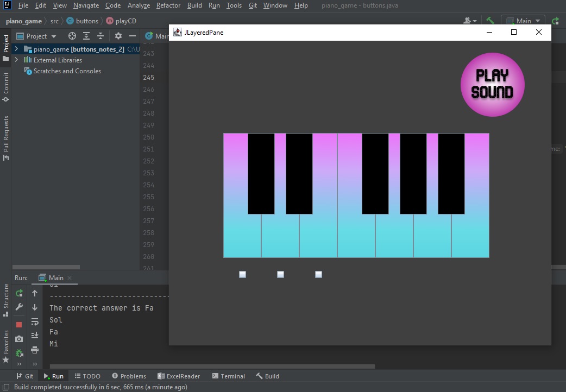
Task: Expand the piano_game project node
Action: pos(16,48)
